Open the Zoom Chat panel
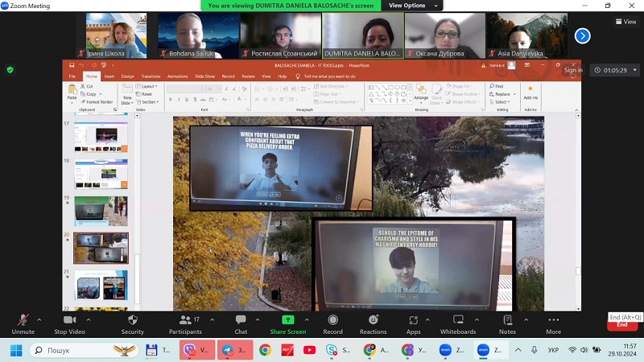Image resolution: width=644 pixels, height=362 pixels. coord(241,324)
